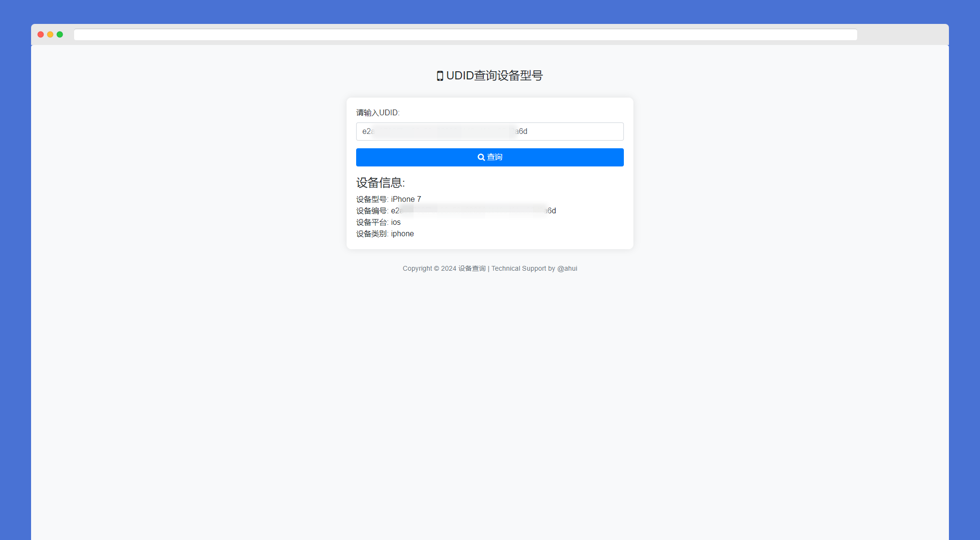The width and height of the screenshot is (980, 540).
Task: Click the UDID查询设备型号 page title
Action: click(494, 76)
